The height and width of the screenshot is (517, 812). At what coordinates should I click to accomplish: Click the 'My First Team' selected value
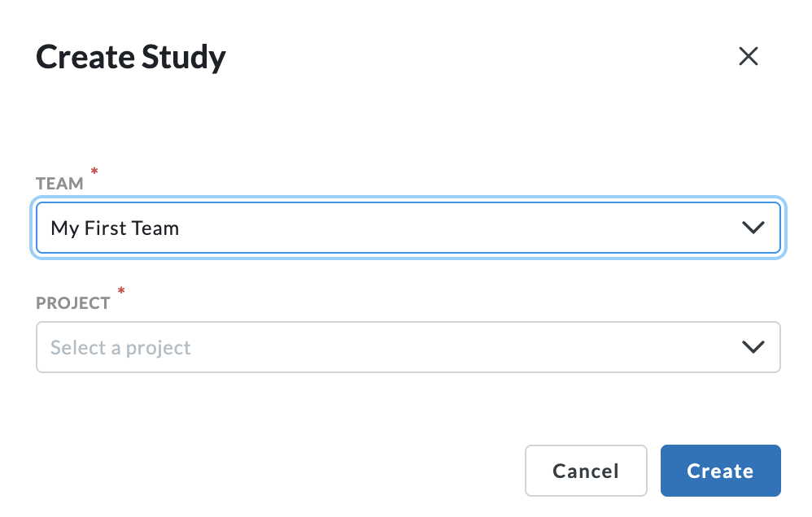pyautogui.click(x=115, y=228)
